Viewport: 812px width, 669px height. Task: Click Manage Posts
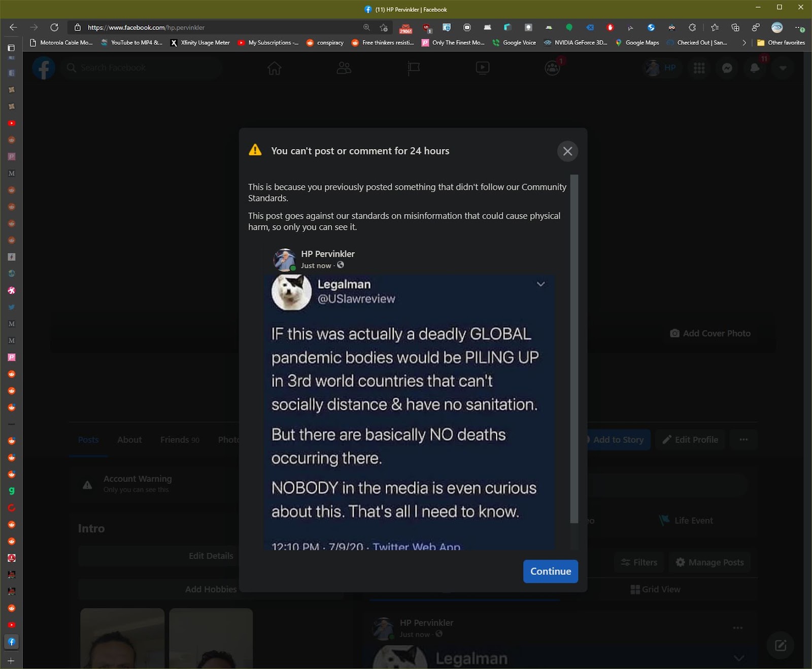(x=709, y=562)
